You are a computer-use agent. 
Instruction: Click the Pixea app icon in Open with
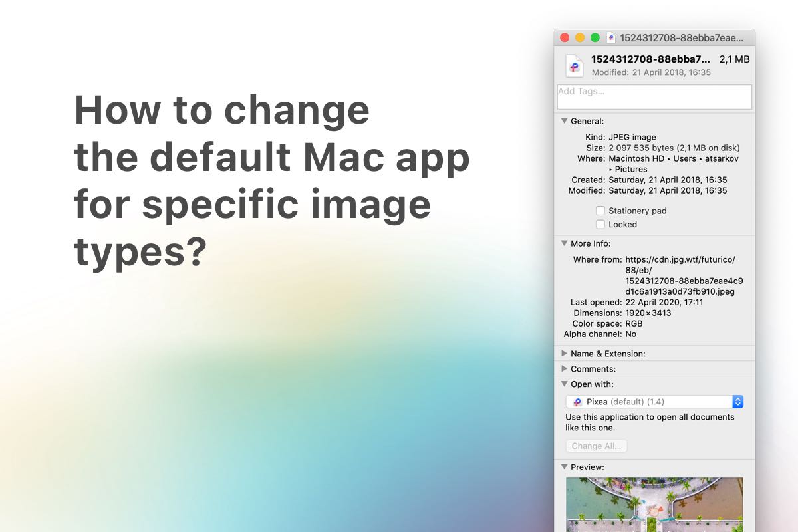tap(577, 402)
